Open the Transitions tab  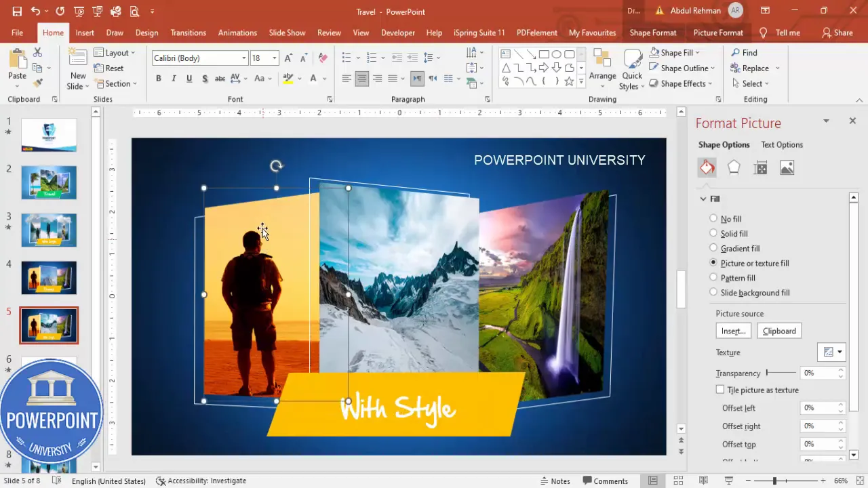tap(188, 33)
